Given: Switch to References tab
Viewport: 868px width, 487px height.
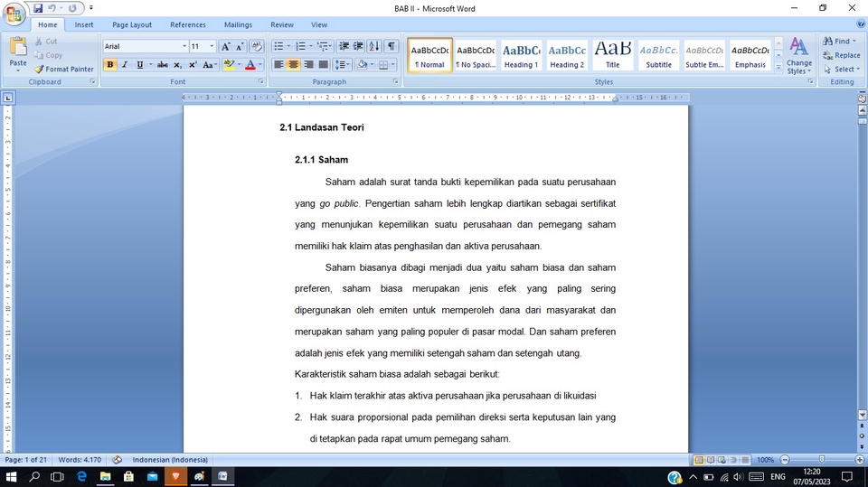Looking at the screenshot, I should click(188, 25).
